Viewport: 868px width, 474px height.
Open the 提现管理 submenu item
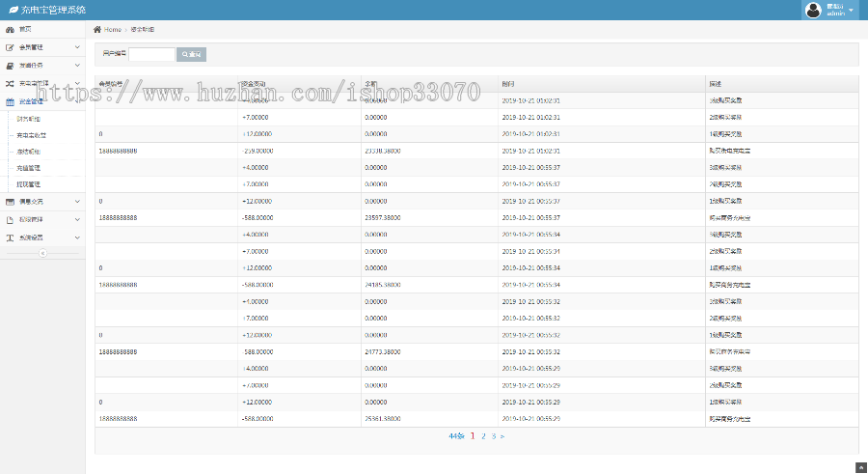28,184
